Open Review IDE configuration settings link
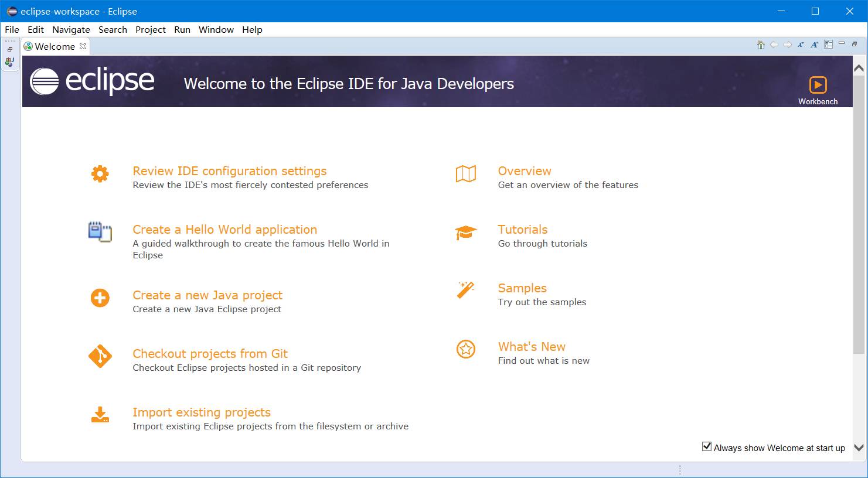This screenshot has height=478, width=868. point(230,171)
